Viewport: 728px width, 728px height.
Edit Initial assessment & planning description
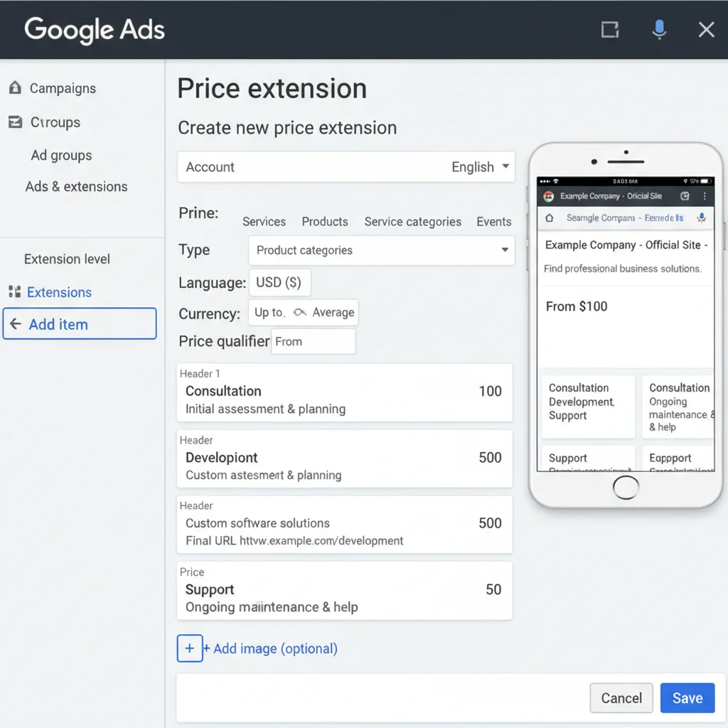point(265,409)
